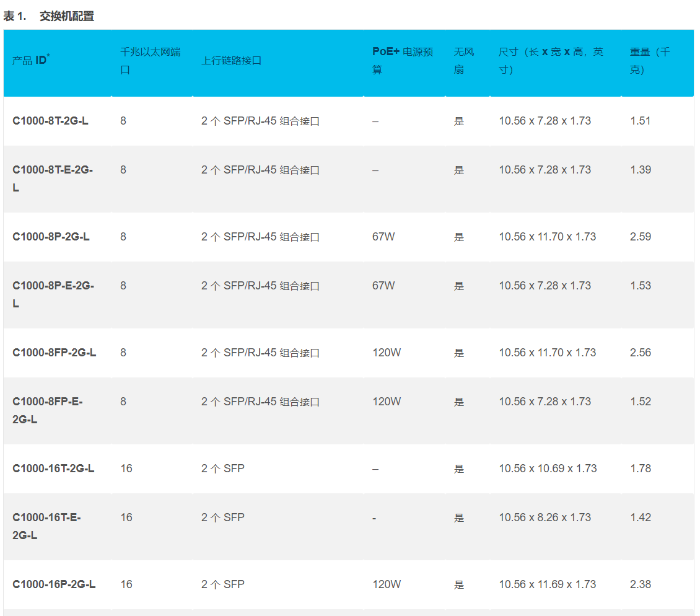This screenshot has height=616, width=700.
Task: Click dimensions in the C1000-8P-2G-L row
Action: 548,237
